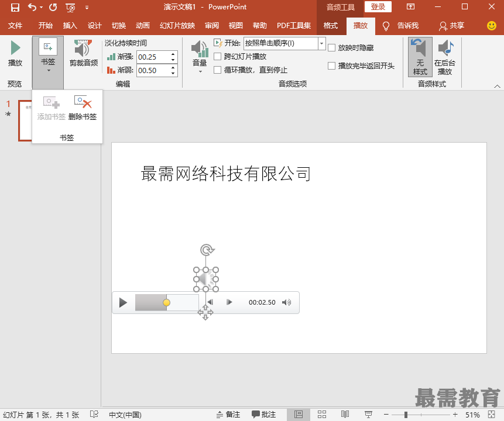
Task: Click the 渐弱 fade-out duration field
Action: 152,70
